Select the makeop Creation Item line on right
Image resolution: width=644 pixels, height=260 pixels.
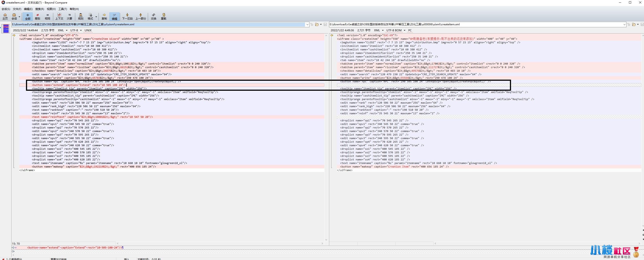click(x=489, y=167)
